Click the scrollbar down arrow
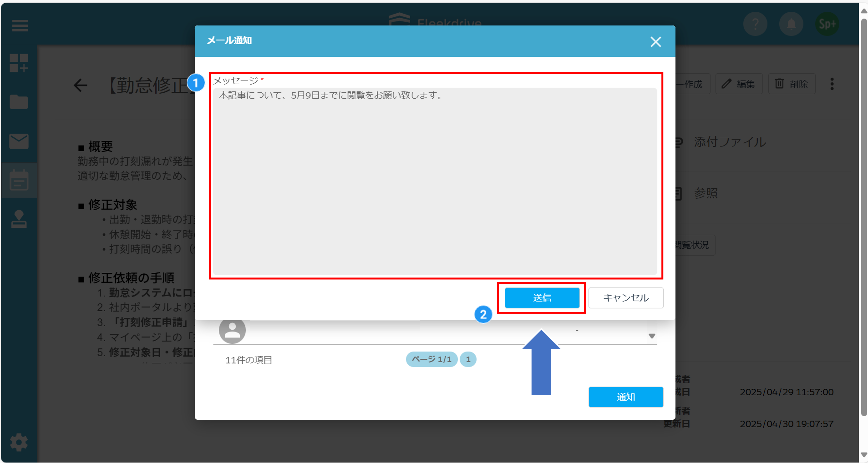 [864, 455]
